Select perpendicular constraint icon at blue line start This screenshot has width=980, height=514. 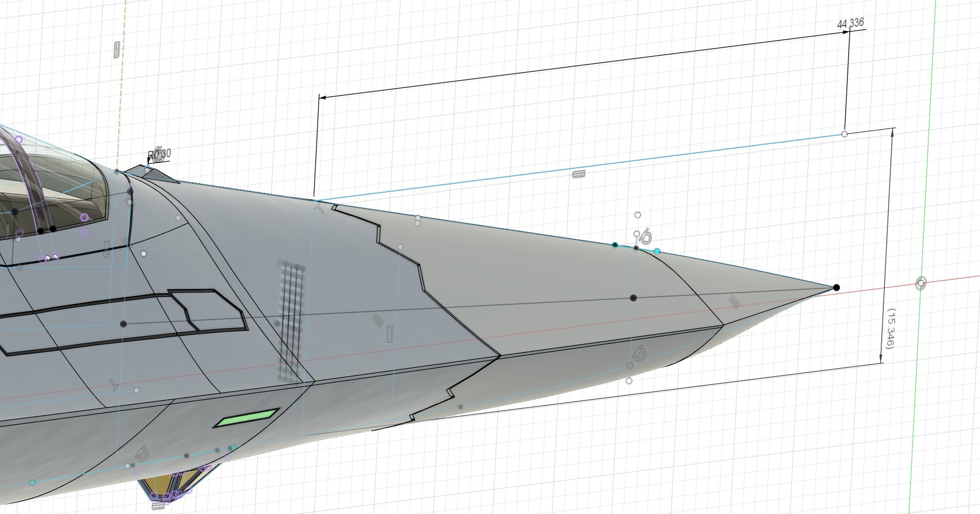pos(319,206)
